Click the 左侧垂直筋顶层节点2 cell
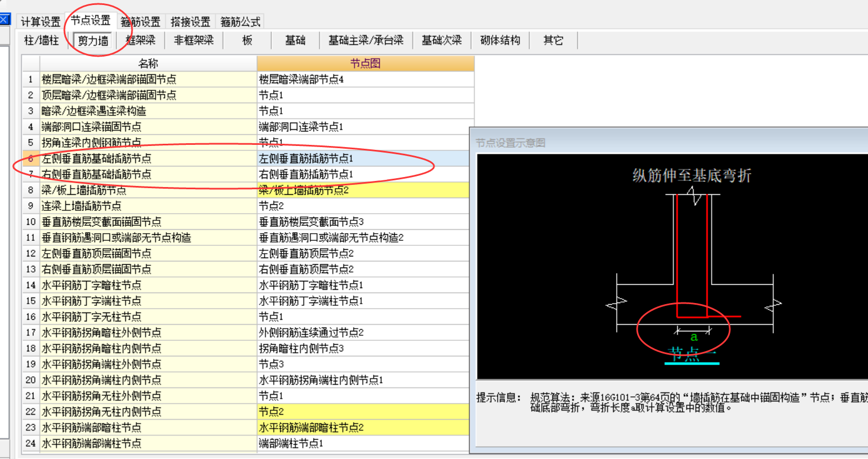 coord(363,253)
